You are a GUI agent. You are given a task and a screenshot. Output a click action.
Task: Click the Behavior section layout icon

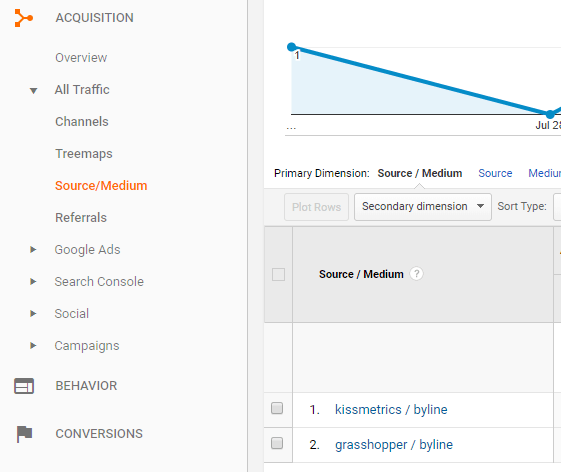coord(24,386)
